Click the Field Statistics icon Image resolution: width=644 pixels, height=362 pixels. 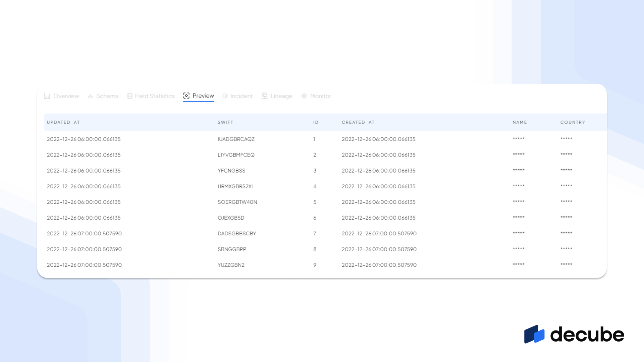(x=130, y=96)
